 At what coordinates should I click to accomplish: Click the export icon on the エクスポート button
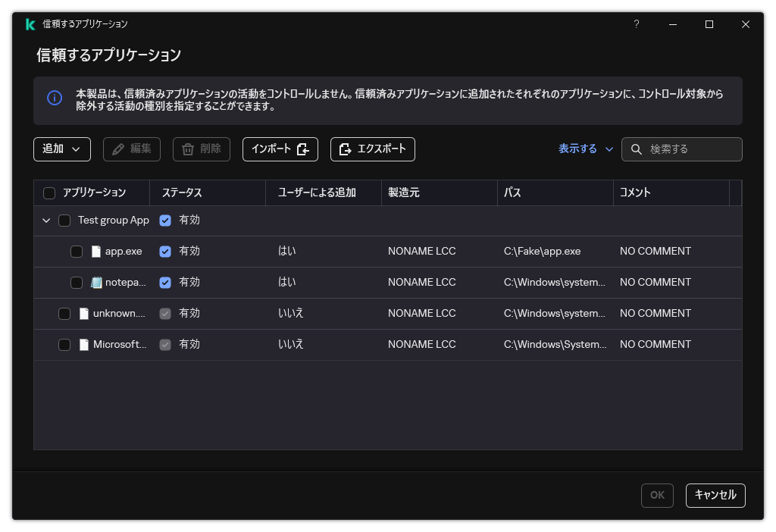coord(346,149)
